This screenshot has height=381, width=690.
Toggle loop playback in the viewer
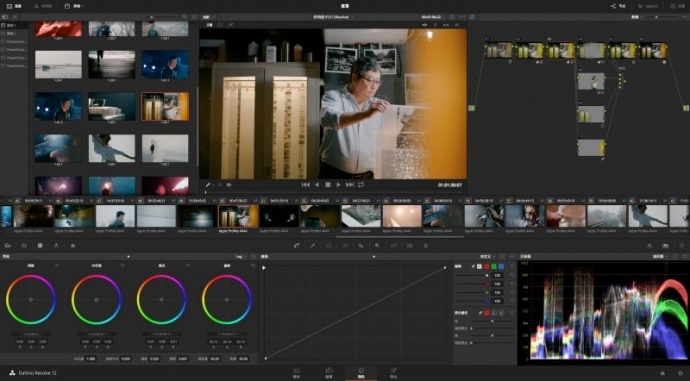(361, 185)
